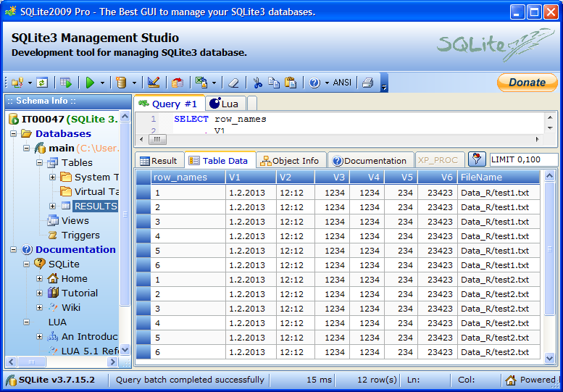Click the green Execute query play icon
The height and width of the screenshot is (392, 563).
pyautogui.click(x=91, y=83)
